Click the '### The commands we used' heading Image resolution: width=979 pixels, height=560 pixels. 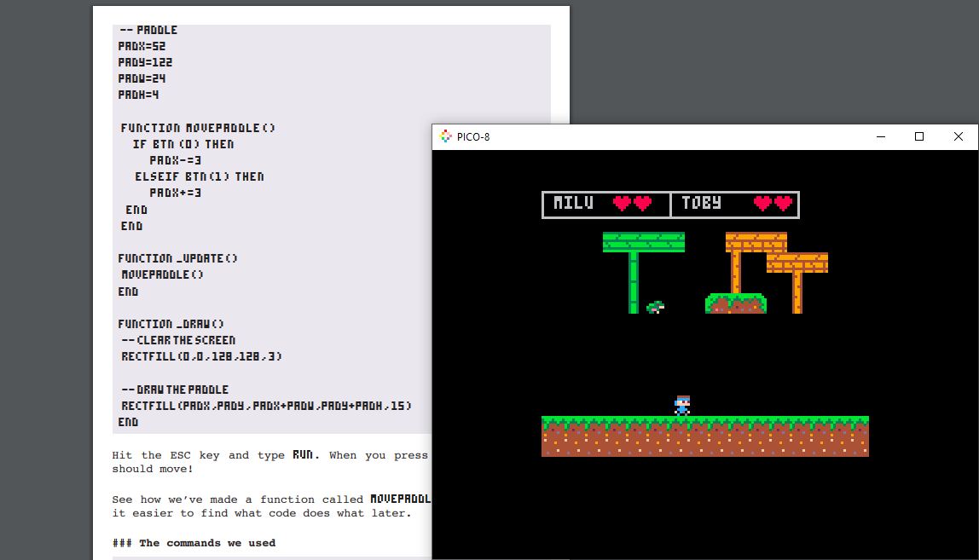(x=194, y=543)
